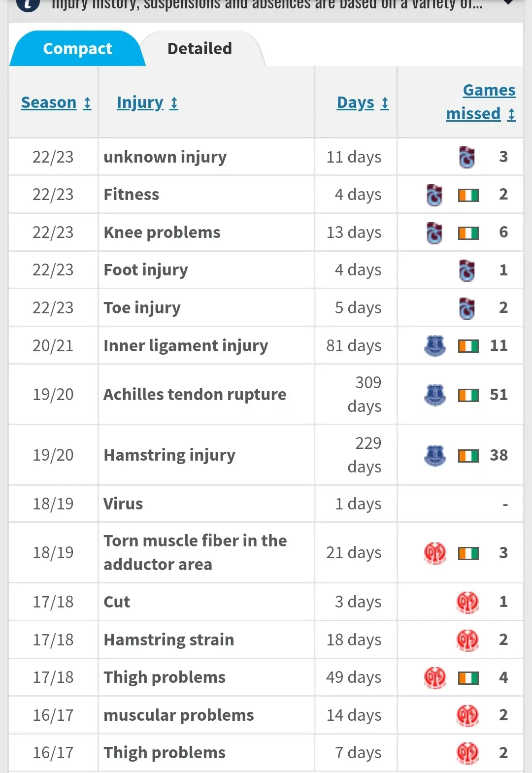
Task: Click Mainz crest in muscular problems row
Action: pos(467,715)
